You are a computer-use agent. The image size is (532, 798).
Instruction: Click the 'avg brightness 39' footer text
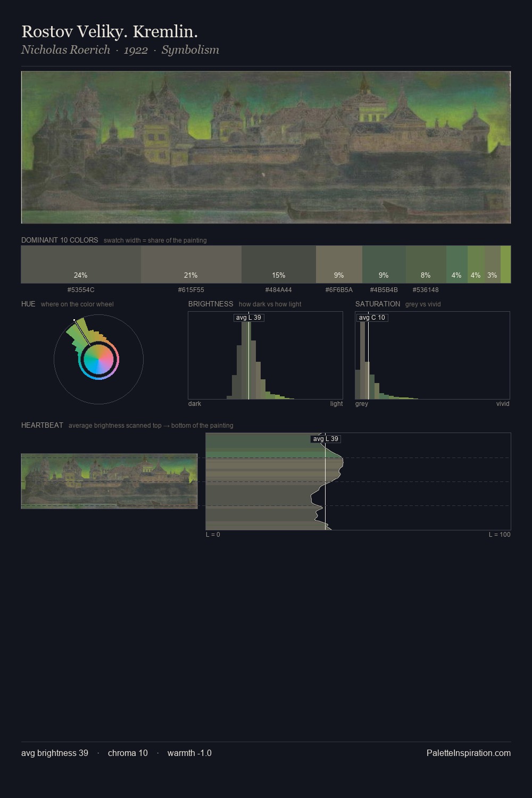[x=55, y=753]
